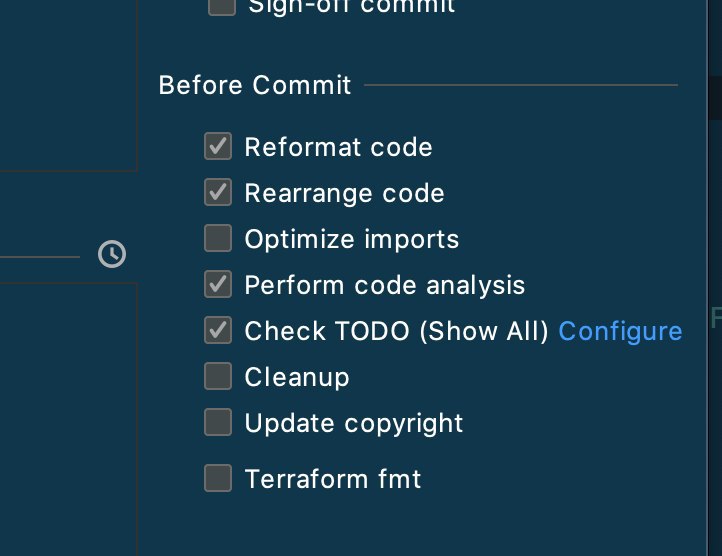Screen dimensions: 722x556
Task: Enable the Terraform fmt checkbox
Action: 218,478
